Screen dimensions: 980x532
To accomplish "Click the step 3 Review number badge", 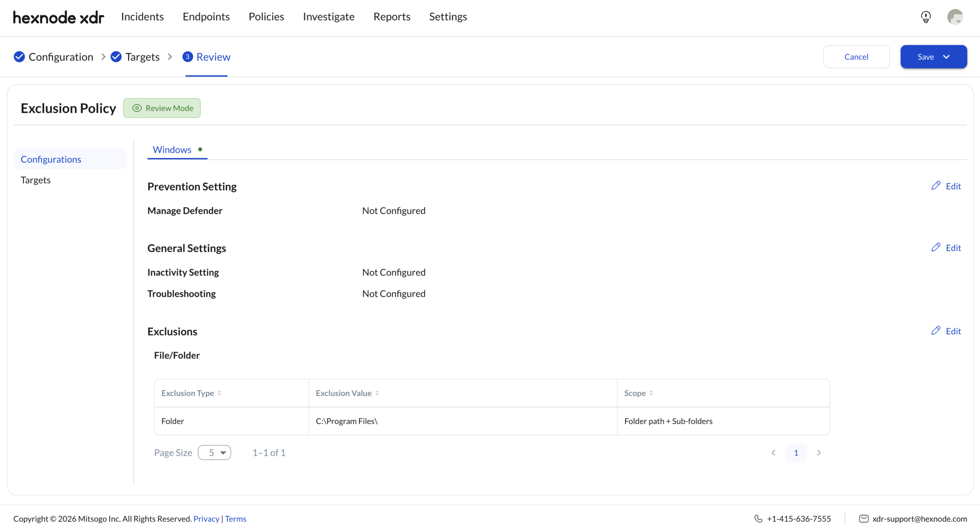I will [x=188, y=57].
